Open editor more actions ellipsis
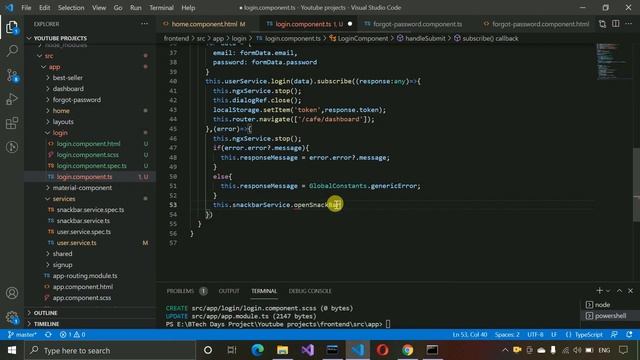The height and width of the screenshot is (360, 640). (x=629, y=24)
